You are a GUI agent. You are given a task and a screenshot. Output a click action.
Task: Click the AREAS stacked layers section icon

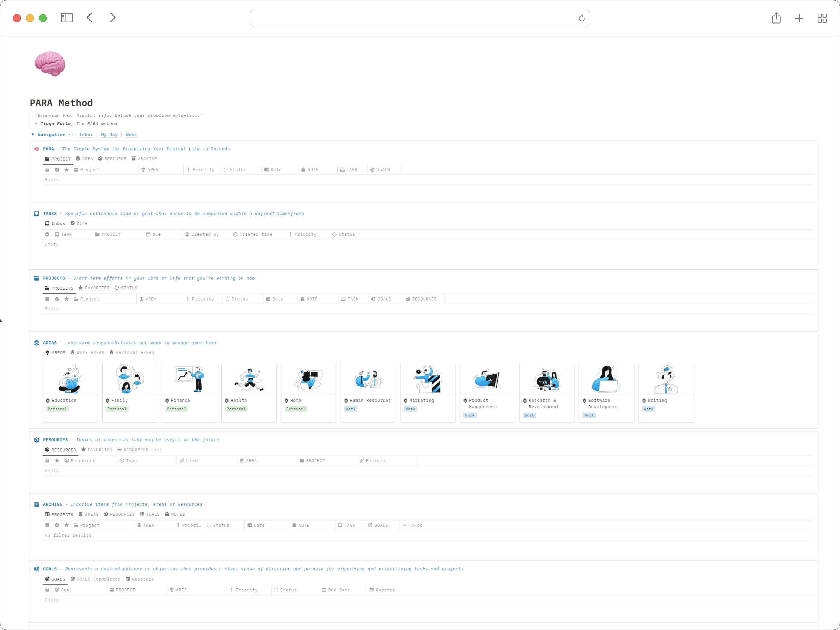[36, 343]
